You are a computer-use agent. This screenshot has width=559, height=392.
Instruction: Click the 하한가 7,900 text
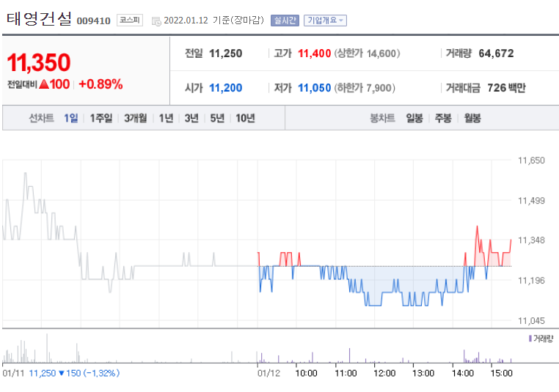(365, 88)
